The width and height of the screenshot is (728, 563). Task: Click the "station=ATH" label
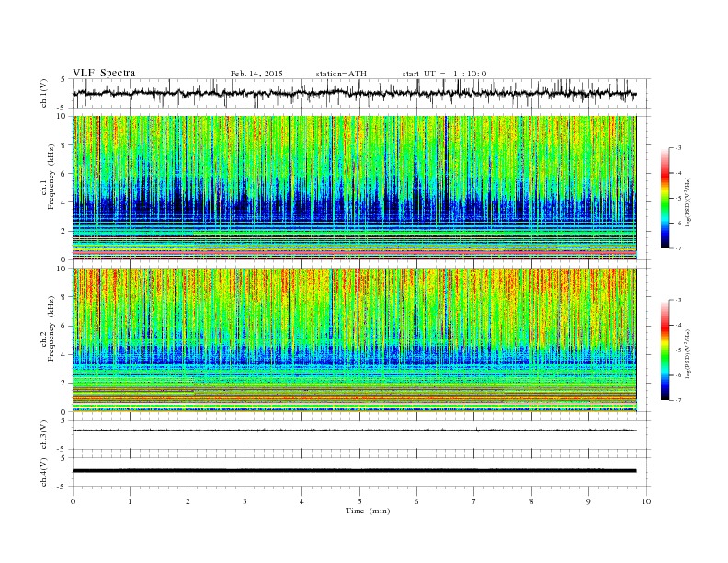click(341, 74)
